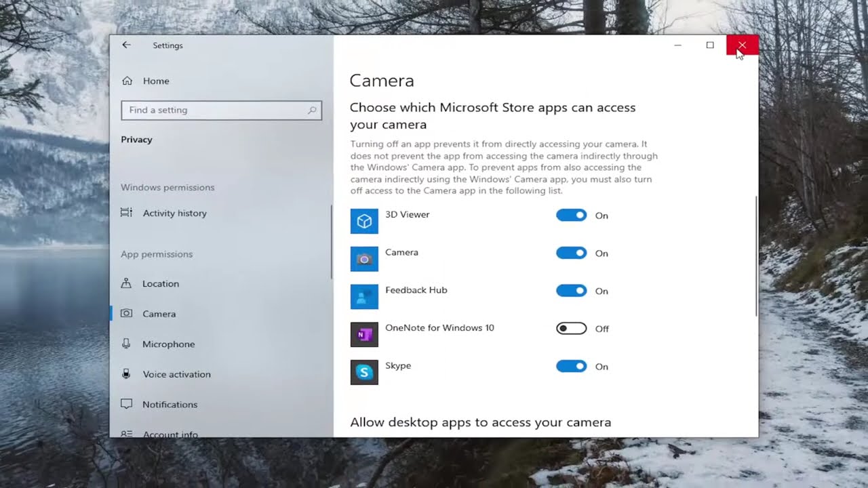
Task: Disable Feedback Hub camera access toggle
Action: [571, 291]
